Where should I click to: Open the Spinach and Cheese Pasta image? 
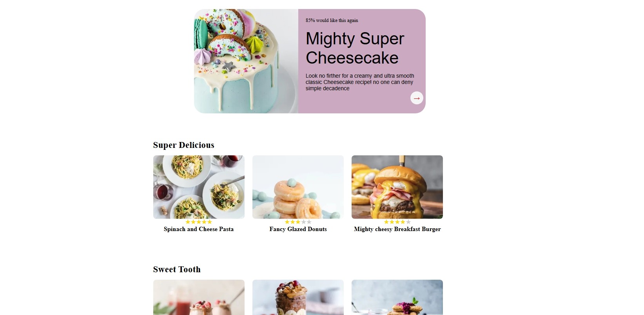[199, 187]
